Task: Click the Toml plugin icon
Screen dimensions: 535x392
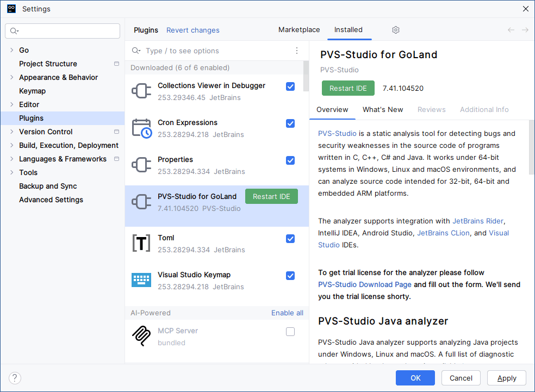Action: pyautogui.click(x=141, y=244)
